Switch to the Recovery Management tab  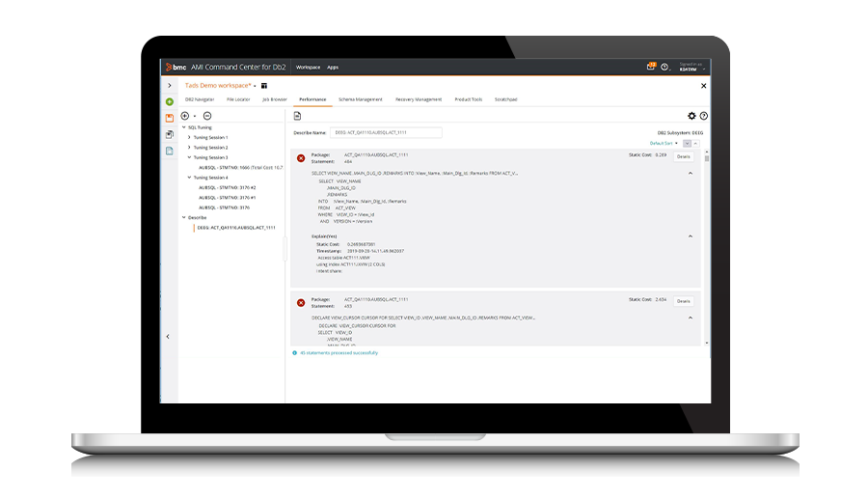419,99
